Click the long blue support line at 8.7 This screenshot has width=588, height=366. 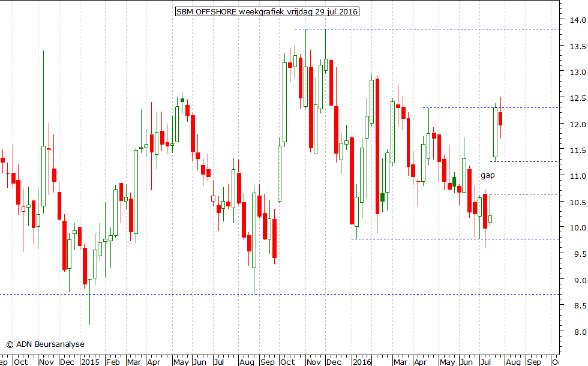(280, 295)
